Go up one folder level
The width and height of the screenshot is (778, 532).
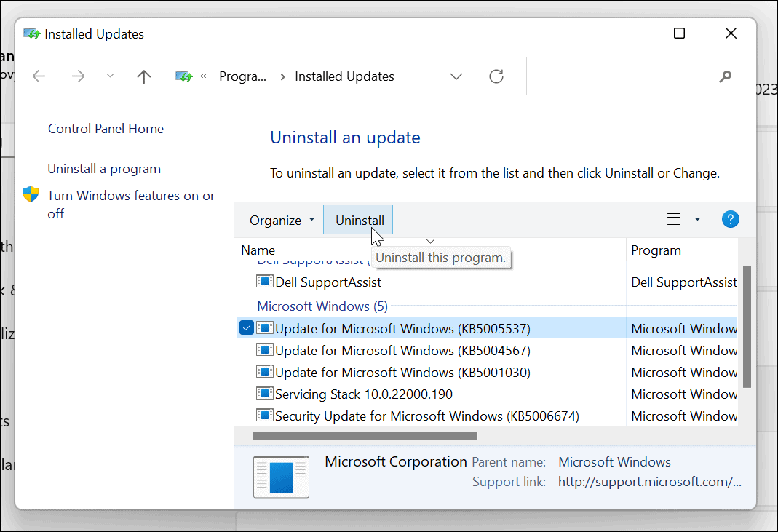click(x=143, y=76)
